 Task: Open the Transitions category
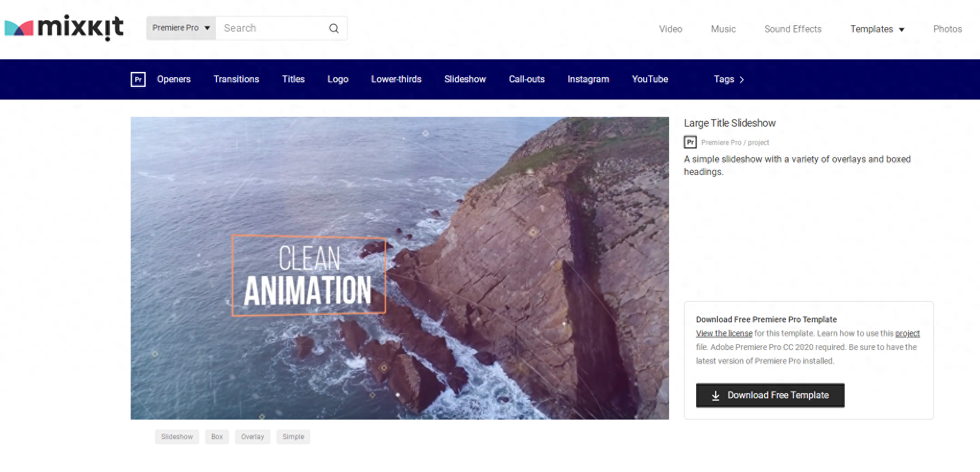tap(236, 79)
